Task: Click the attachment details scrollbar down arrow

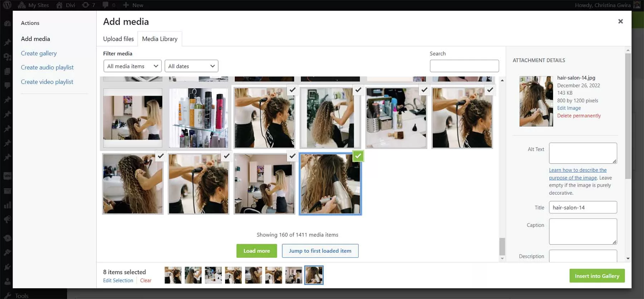Action: pos(628,258)
